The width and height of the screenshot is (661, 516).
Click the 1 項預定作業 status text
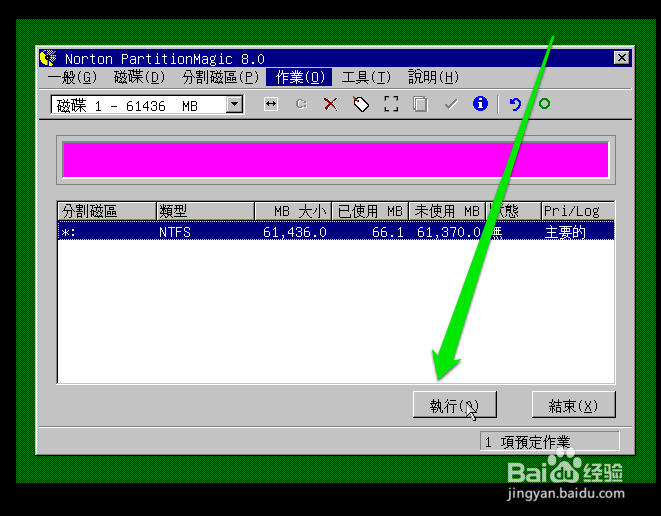528,442
